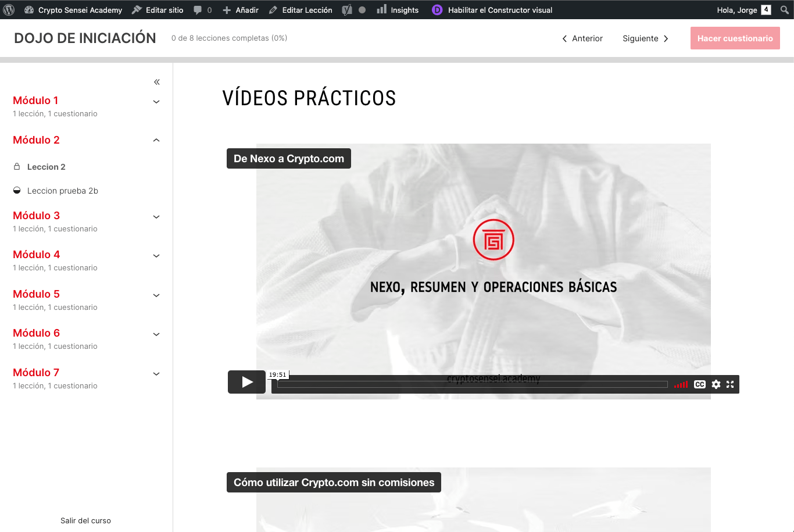
Task: Expand Módulo 6 chevron
Action: 156,334
